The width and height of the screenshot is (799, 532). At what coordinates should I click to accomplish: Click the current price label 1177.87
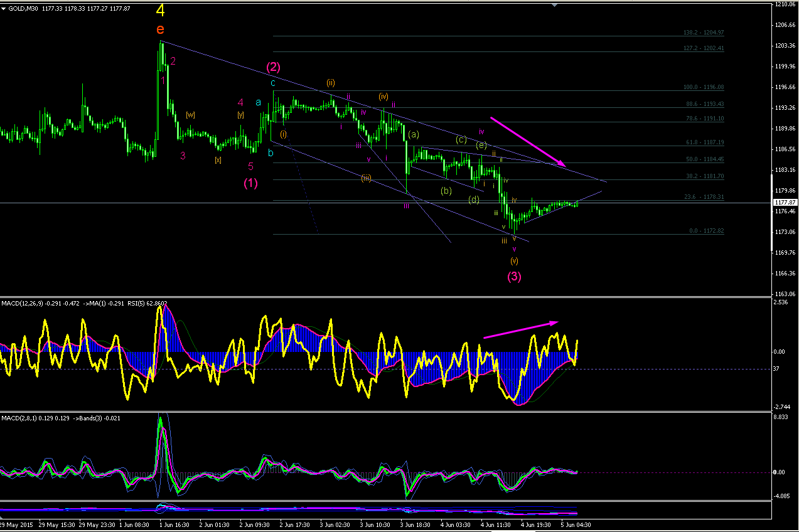pos(786,203)
